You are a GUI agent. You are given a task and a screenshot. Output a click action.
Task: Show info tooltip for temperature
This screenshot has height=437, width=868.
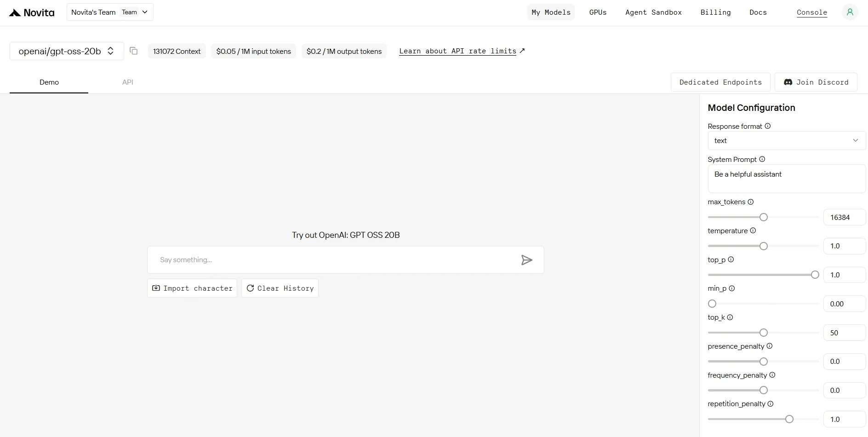(753, 230)
